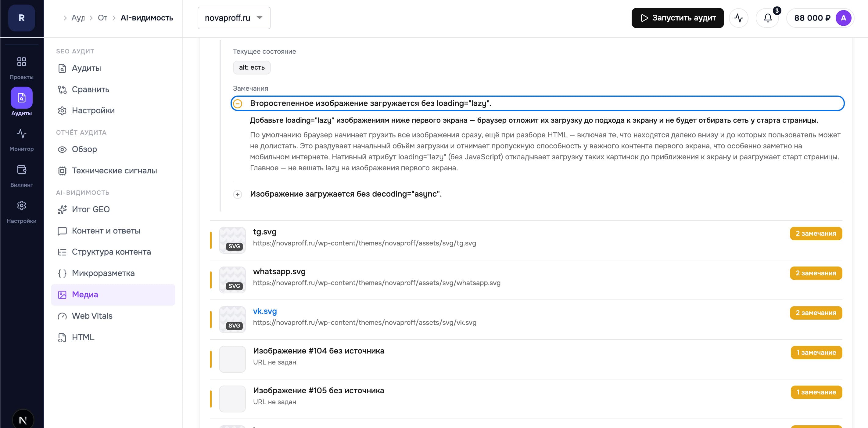868x428 pixels.
Task: Go to Технические сигналы
Action: 113,171
